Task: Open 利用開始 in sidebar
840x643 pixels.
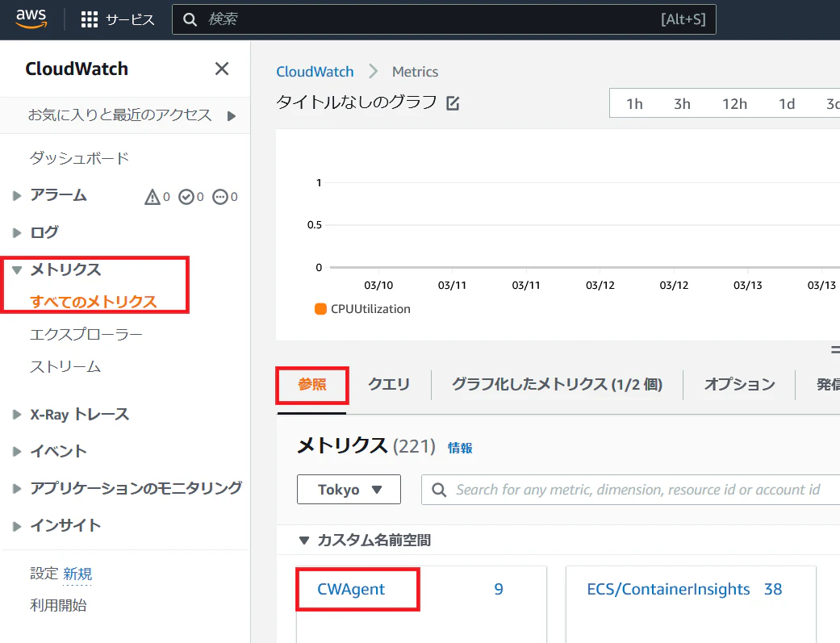Action: click(58, 606)
